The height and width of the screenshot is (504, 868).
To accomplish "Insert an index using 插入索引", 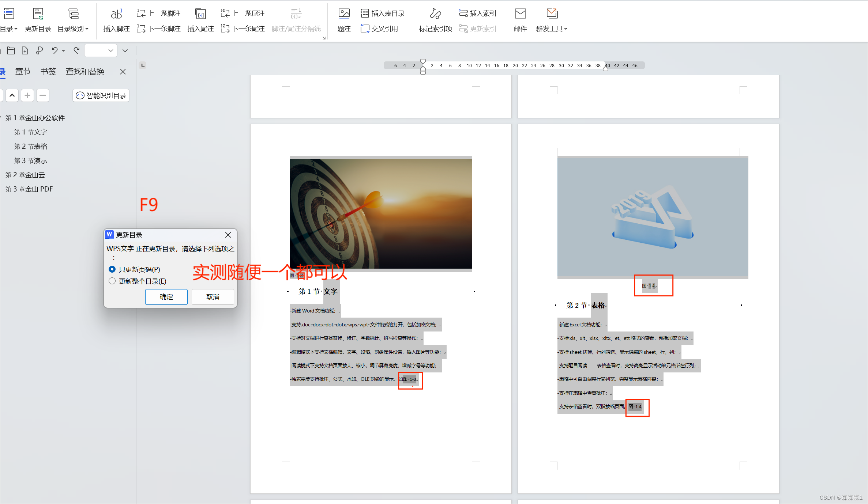I will click(477, 13).
